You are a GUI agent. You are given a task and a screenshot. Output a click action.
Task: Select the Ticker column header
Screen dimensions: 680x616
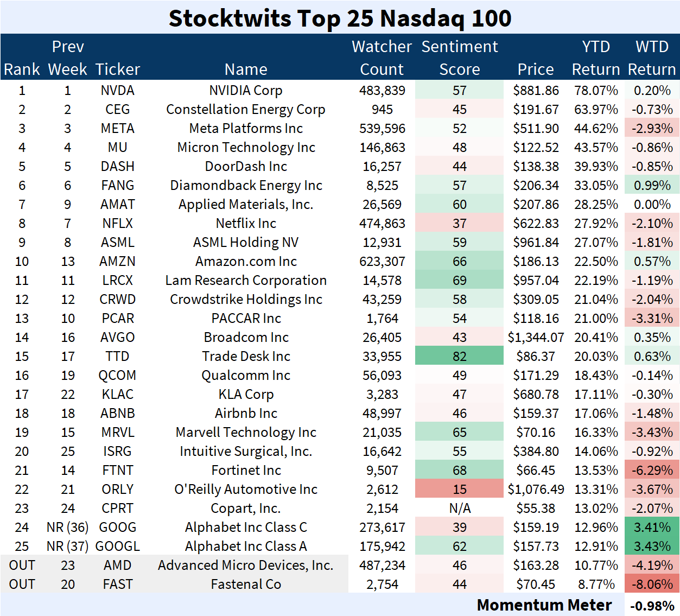[x=117, y=69]
